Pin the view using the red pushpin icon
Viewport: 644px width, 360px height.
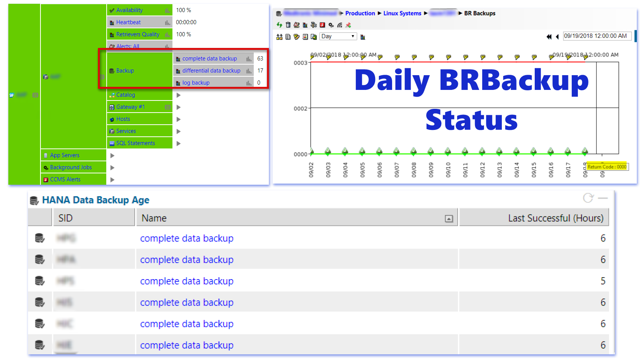(x=348, y=25)
